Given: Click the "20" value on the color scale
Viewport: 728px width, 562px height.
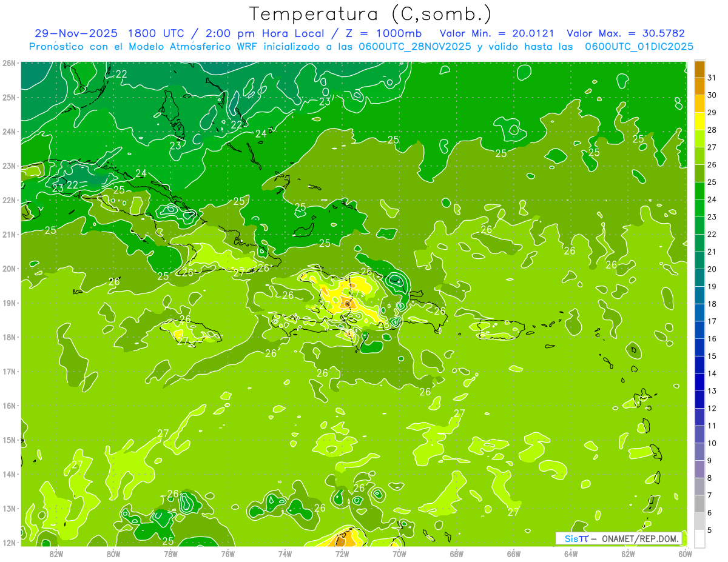Looking at the screenshot, I should point(712,269).
